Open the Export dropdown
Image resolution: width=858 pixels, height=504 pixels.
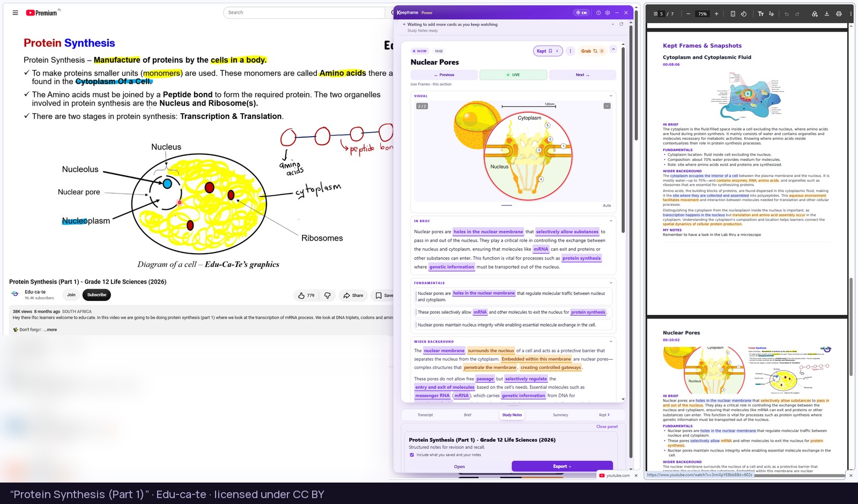tap(562, 466)
